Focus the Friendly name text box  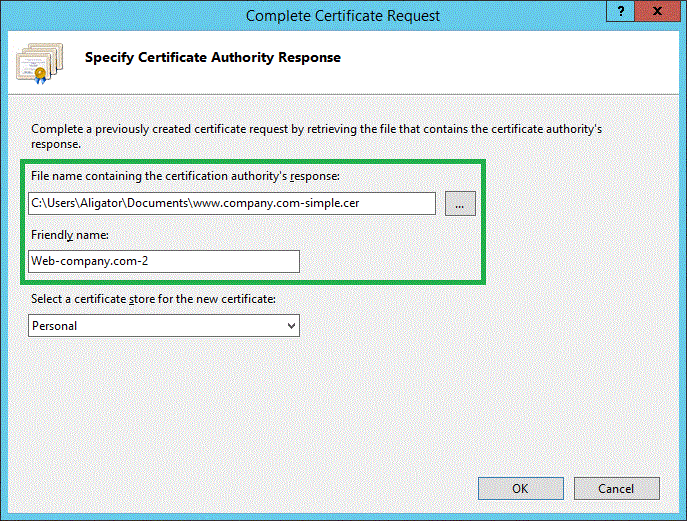point(164,261)
